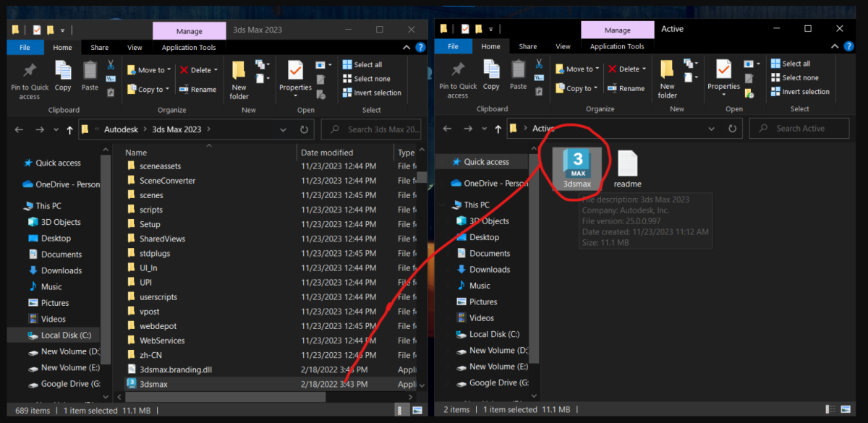The height and width of the screenshot is (423, 868).
Task: Open the View tab in left window
Action: pos(135,48)
